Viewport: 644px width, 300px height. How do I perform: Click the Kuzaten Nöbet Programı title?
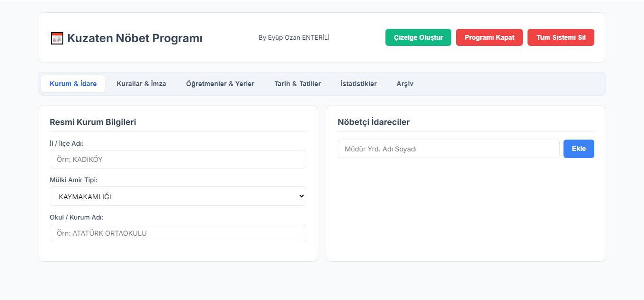[x=134, y=38]
